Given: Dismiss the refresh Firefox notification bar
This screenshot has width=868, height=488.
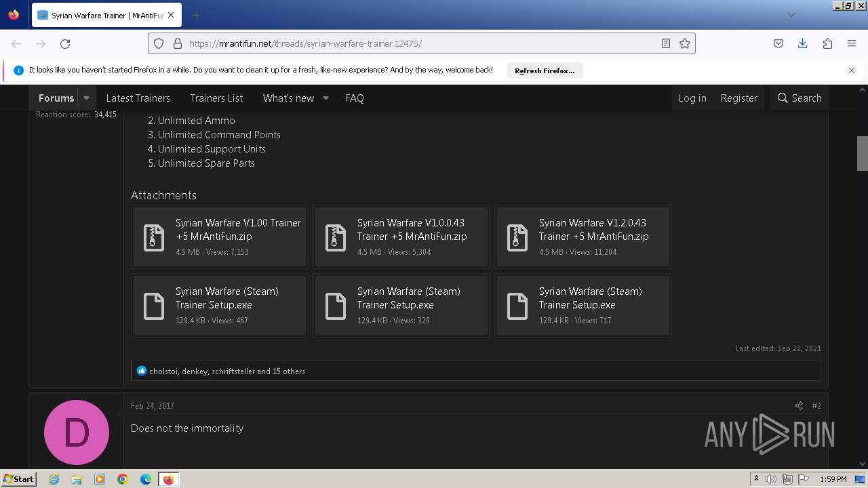Looking at the screenshot, I should pyautogui.click(x=852, y=70).
